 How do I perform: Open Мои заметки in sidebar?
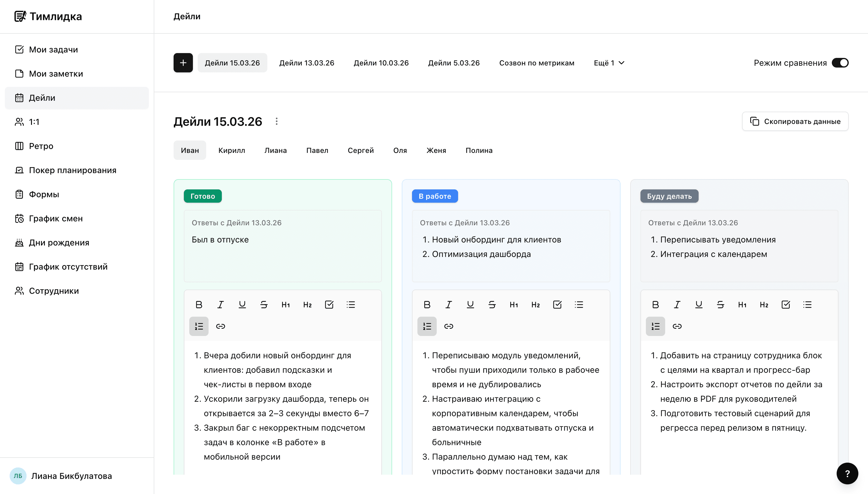[x=77, y=74]
